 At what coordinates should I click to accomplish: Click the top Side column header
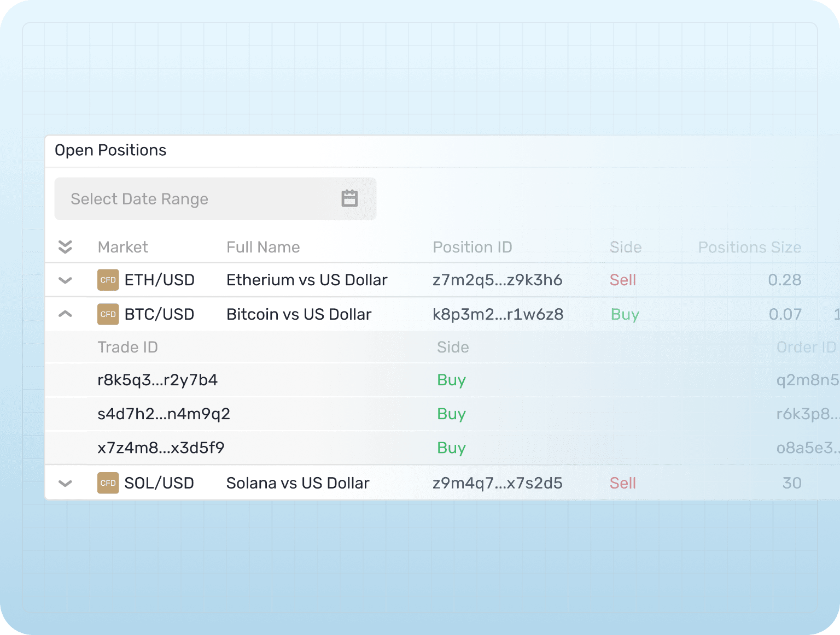(626, 247)
